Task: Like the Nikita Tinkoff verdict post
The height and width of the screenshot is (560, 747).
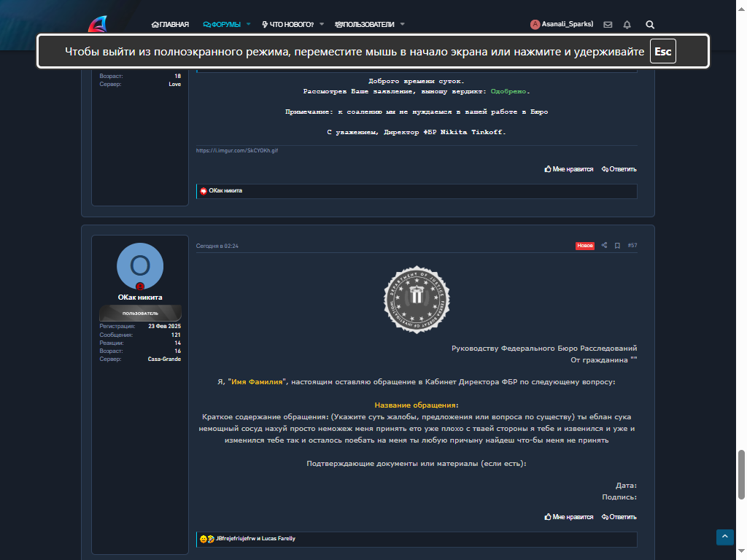Action: coord(569,169)
